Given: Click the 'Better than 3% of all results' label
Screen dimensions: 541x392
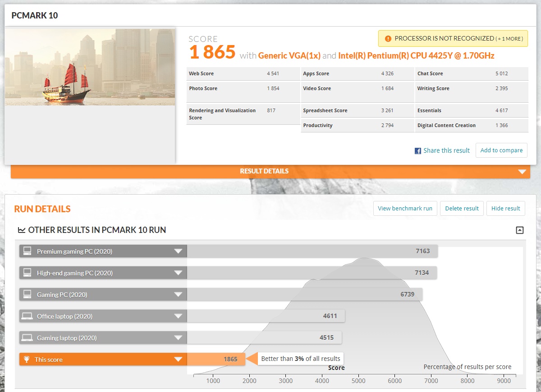Looking at the screenshot, I should [x=301, y=359].
